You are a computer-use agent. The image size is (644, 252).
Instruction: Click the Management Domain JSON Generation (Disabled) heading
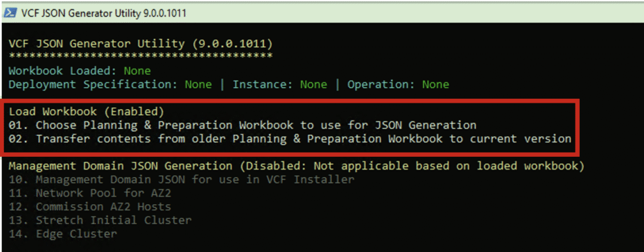tap(296, 166)
